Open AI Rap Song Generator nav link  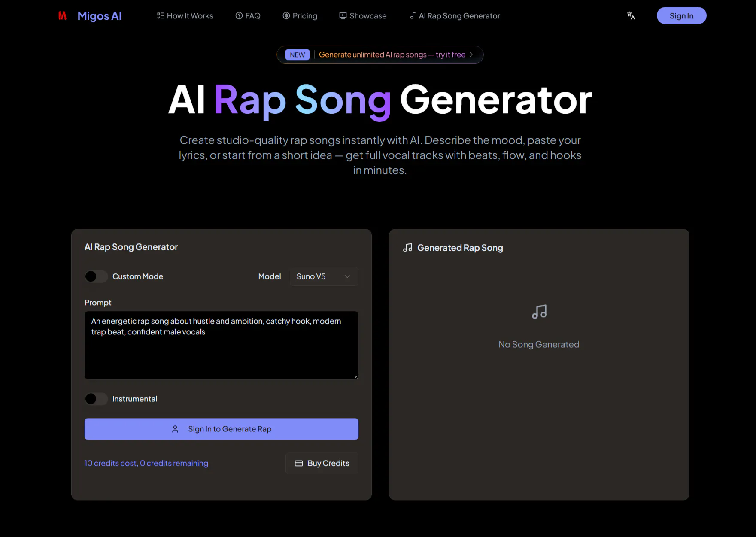pyautogui.click(x=455, y=16)
